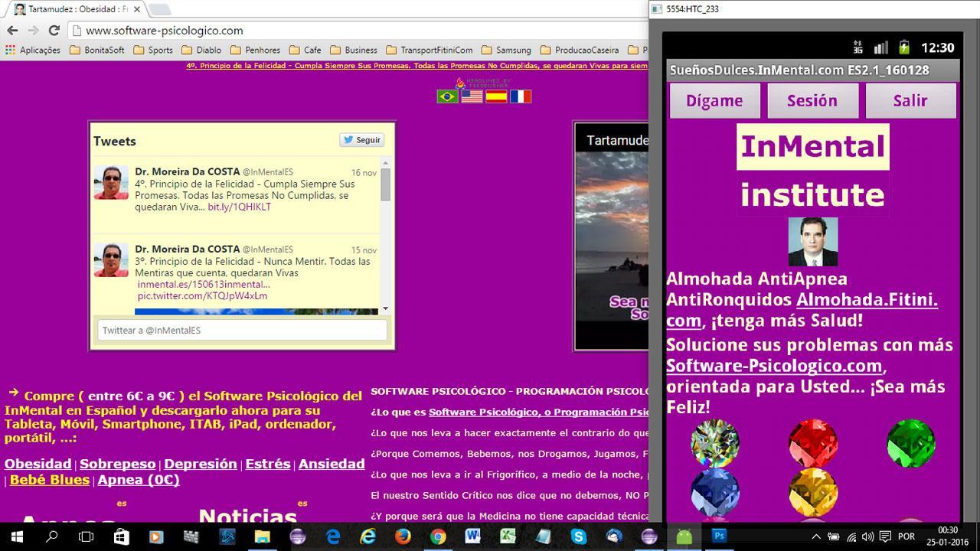
Task: Open File Explorer from the taskbar
Action: pyautogui.click(x=263, y=536)
